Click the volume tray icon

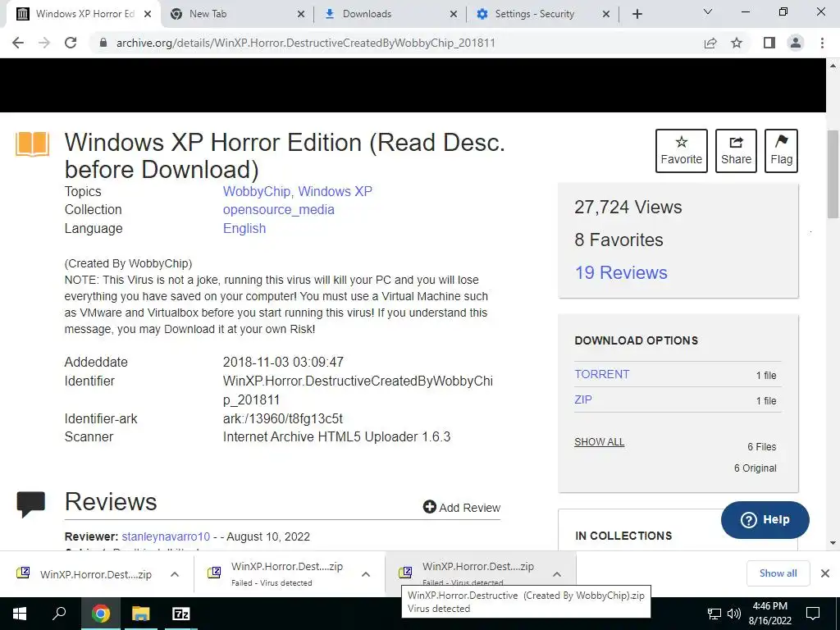click(x=734, y=614)
